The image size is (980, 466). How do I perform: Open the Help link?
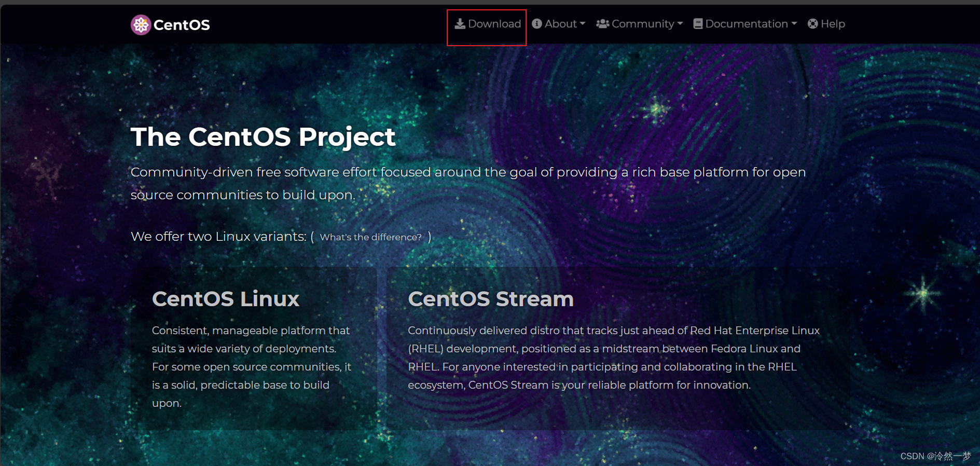pyautogui.click(x=826, y=24)
